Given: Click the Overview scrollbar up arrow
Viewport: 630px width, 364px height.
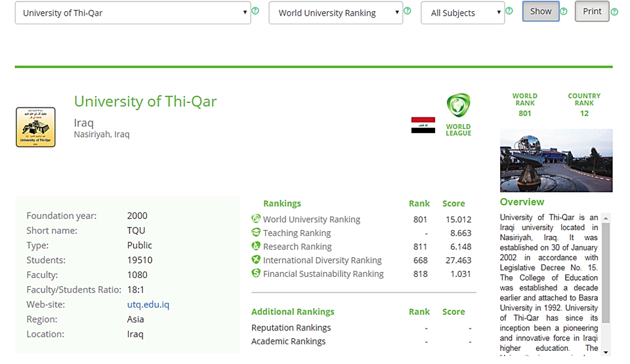Looking at the screenshot, I should pos(606,218).
